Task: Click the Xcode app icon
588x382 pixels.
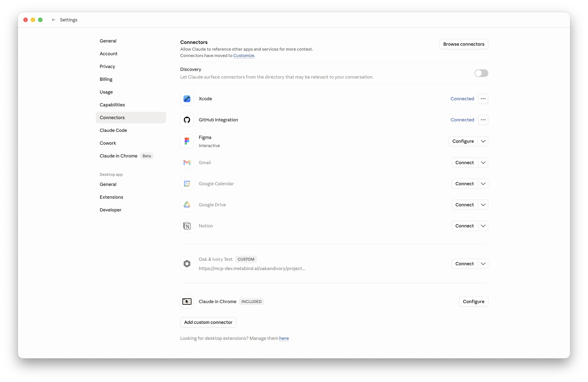Action: (x=187, y=99)
